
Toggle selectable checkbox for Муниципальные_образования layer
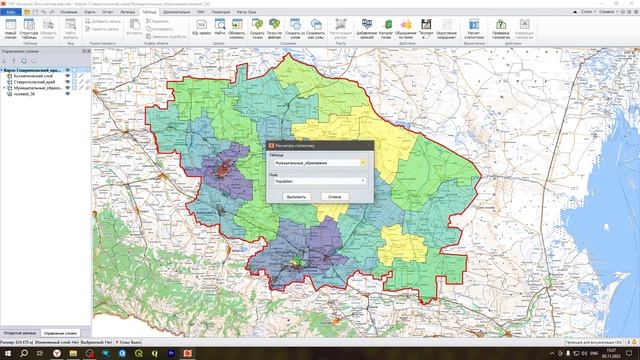tap(74, 88)
